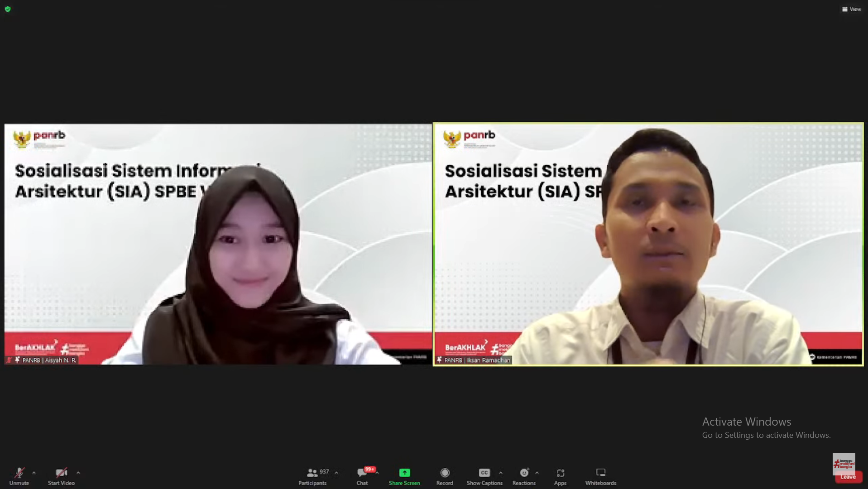Expand audio settings arrow beside Unmute

coord(34,473)
